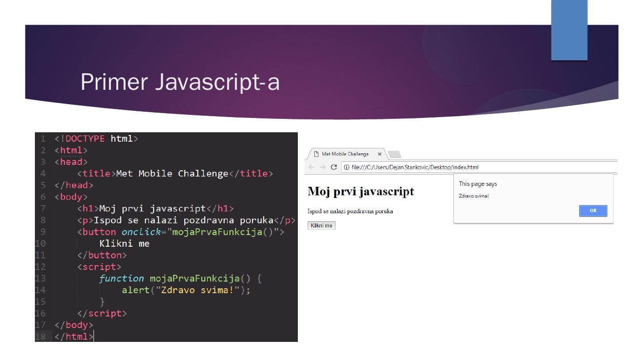Screen dimensions: 644x362
Task: Click the site info icon in the address bar
Action: click(347, 167)
